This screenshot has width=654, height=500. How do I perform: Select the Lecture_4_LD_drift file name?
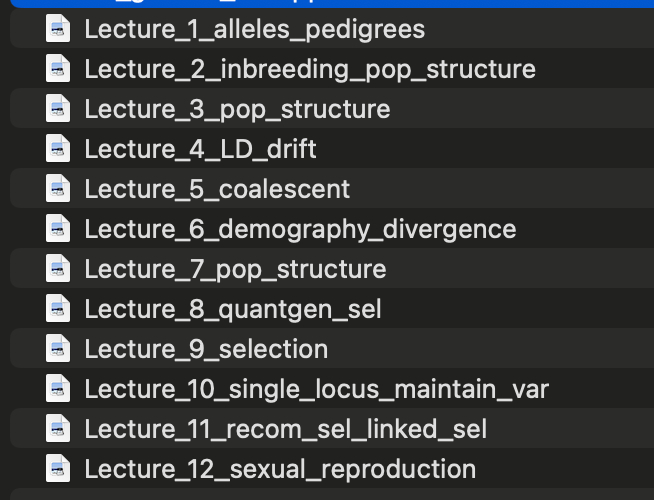(x=200, y=149)
